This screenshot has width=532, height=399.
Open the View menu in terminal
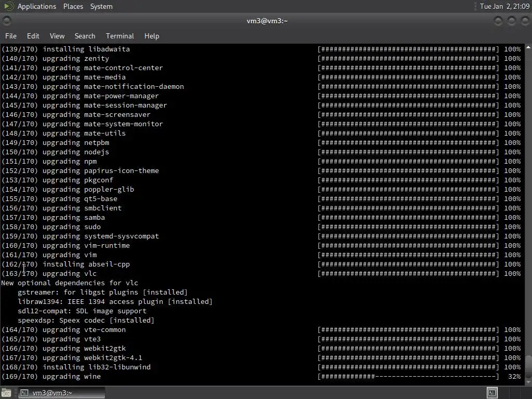(57, 36)
